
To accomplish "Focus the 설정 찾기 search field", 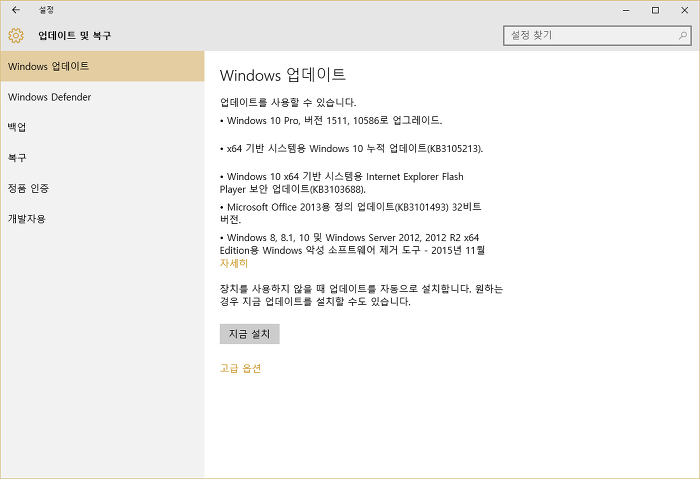I will (597, 35).
